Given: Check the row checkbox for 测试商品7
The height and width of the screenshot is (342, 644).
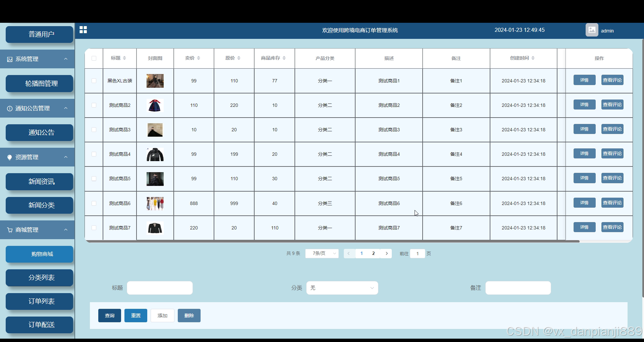Looking at the screenshot, I should coord(94,228).
